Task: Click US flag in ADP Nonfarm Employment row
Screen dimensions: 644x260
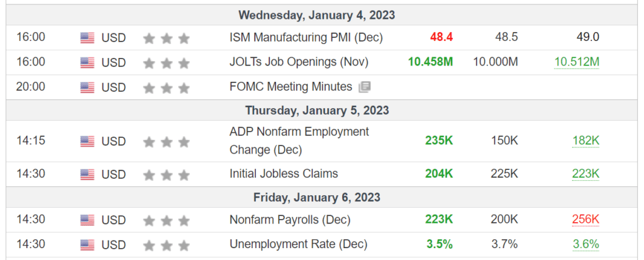Action: [87, 142]
